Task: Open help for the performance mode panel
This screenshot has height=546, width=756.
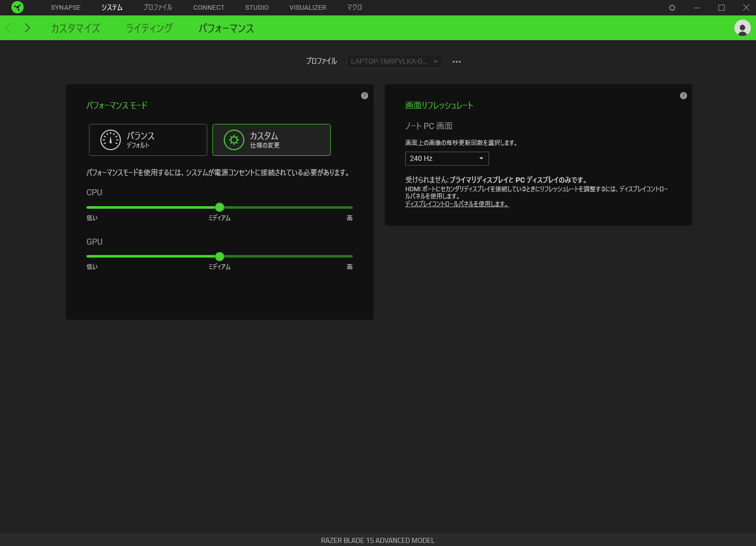Action: click(365, 96)
